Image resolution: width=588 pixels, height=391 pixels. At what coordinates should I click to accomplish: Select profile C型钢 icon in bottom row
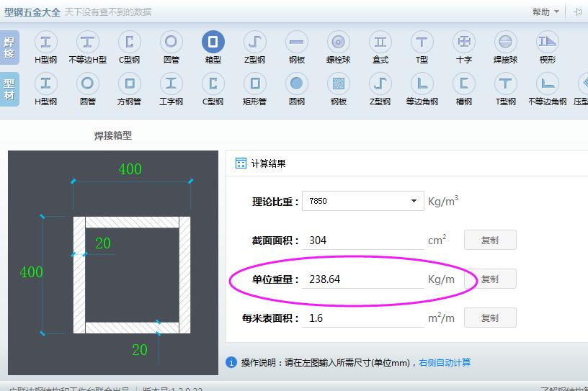coord(213,84)
